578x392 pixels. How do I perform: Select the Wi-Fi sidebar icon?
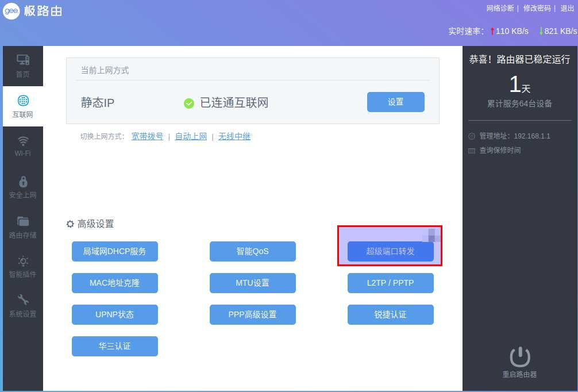[x=22, y=145]
